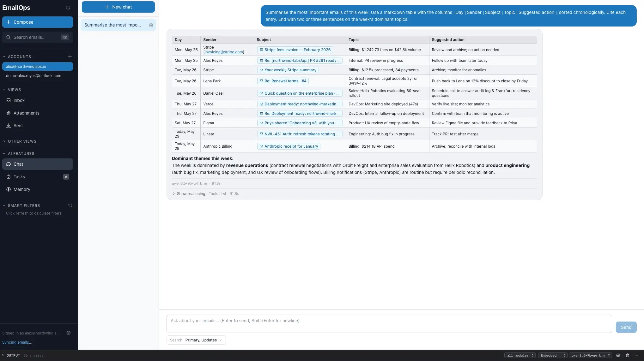
Task: Open 'Anthropic receipt for January' citation
Action: point(289,146)
